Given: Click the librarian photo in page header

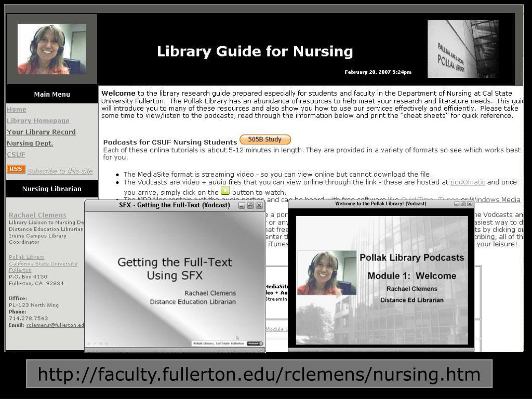Looking at the screenshot, I should 52,49.
